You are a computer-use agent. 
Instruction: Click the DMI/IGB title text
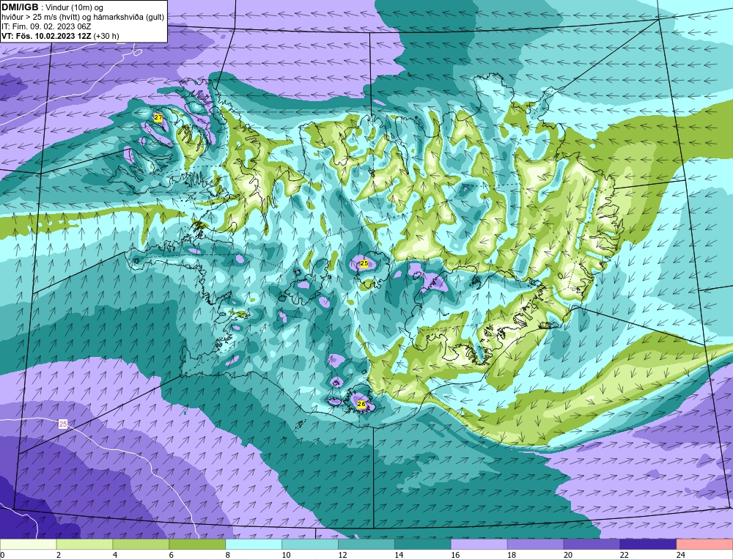(x=20, y=7)
